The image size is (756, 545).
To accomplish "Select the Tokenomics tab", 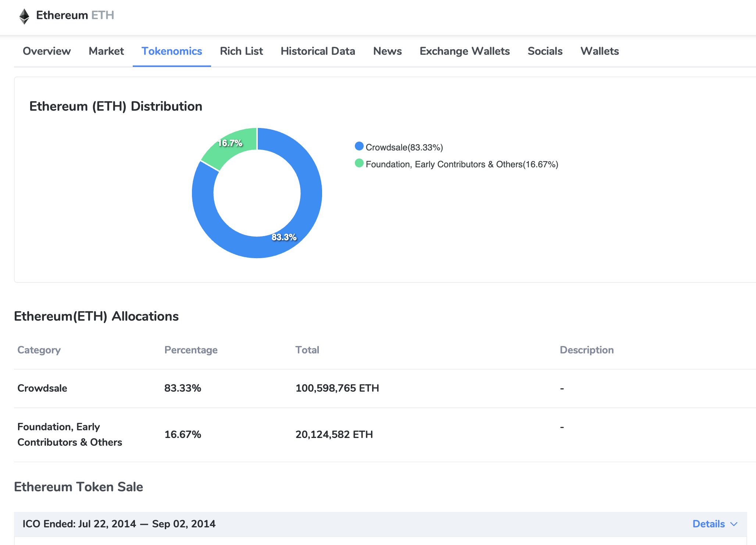I will [172, 51].
